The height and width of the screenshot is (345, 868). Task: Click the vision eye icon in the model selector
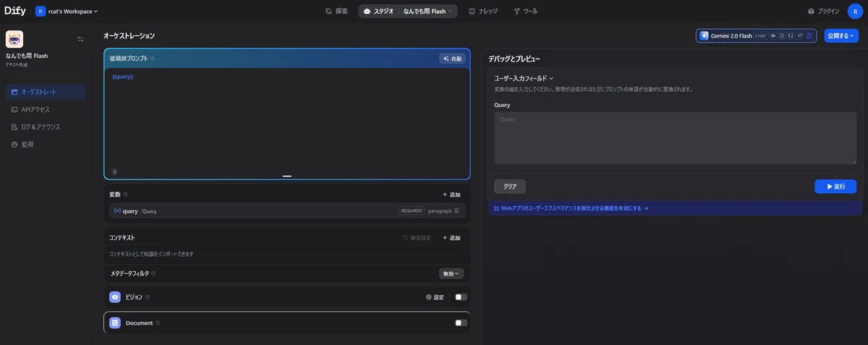click(x=773, y=35)
